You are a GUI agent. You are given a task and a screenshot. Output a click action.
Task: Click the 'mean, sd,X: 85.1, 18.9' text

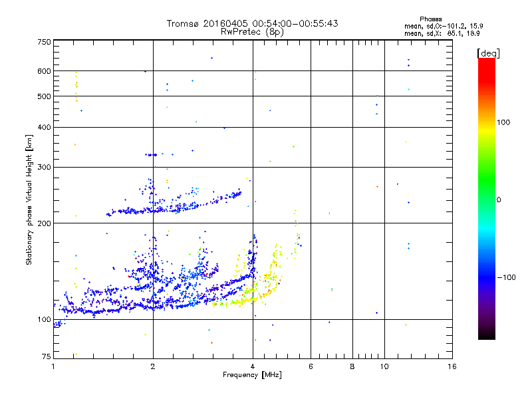click(442, 33)
